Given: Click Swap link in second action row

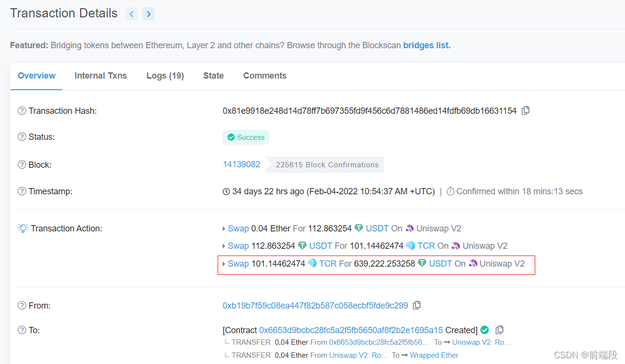Looking at the screenshot, I should coord(238,245).
